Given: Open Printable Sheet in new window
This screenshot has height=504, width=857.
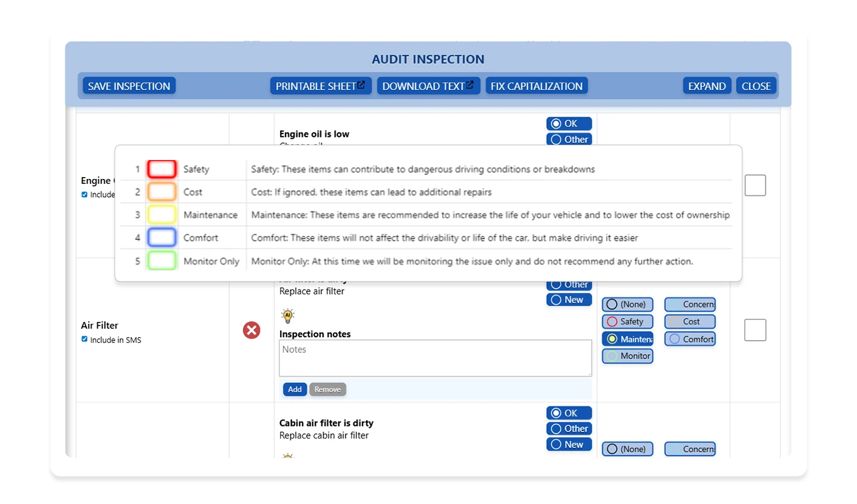Looking at the screenshot, I should (x=320, y=86).
